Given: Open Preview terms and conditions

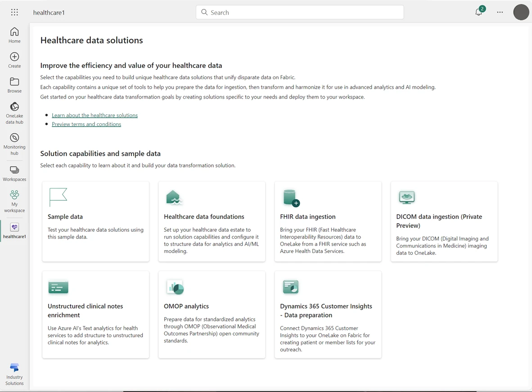Looking at the screenshot, I should [86, 124].
